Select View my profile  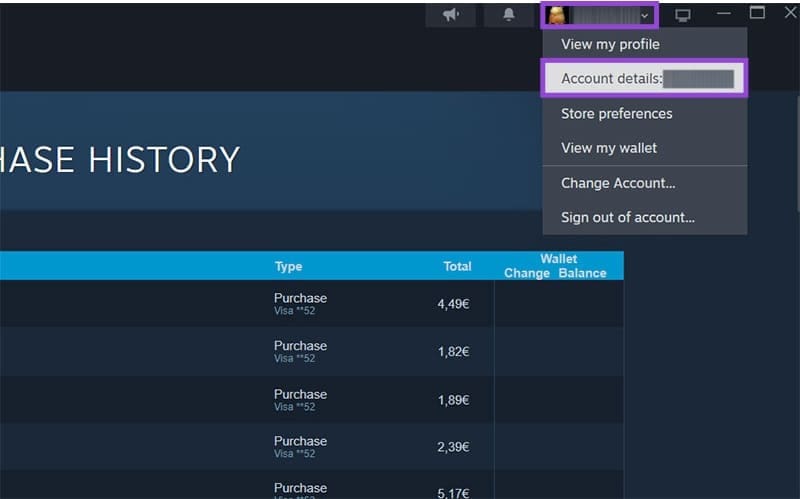pyautogui.click(x=645, y=44)
